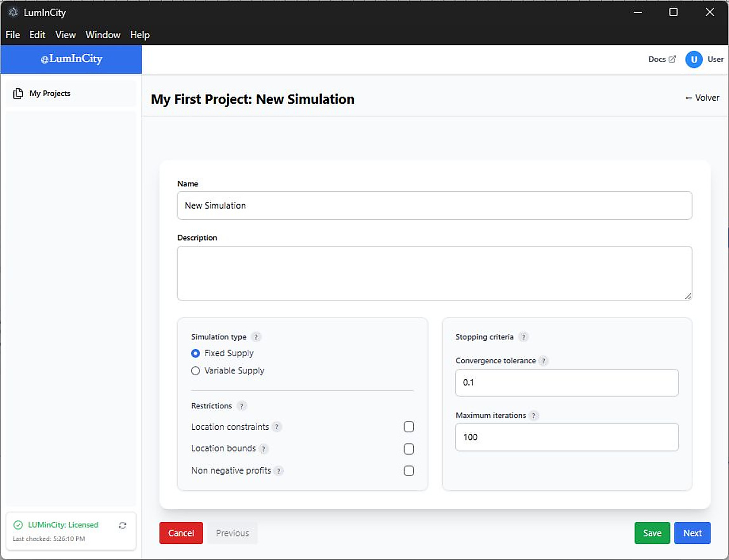The image size is (729, 560).
Task: Enable Location constraints checkbox
Action: (409, 427)
